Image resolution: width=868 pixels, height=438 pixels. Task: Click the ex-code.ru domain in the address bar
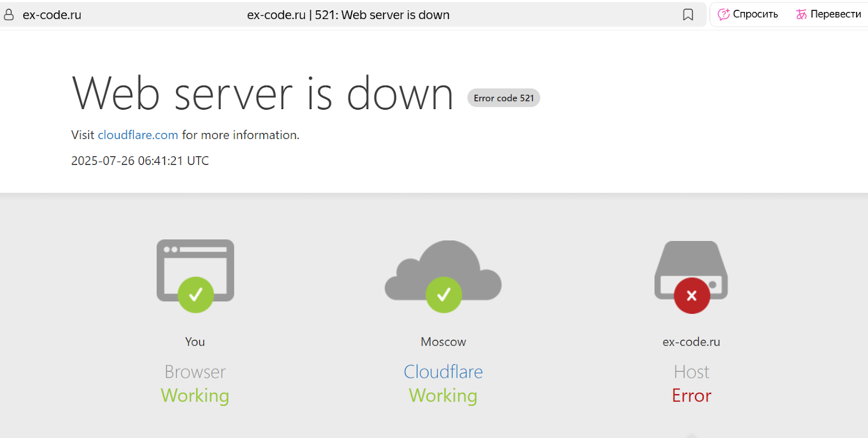point(52,15)
